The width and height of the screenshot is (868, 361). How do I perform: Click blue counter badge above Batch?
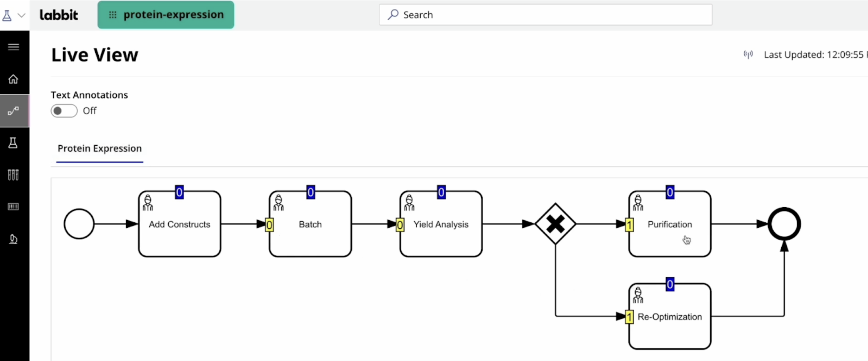[310, 192]
